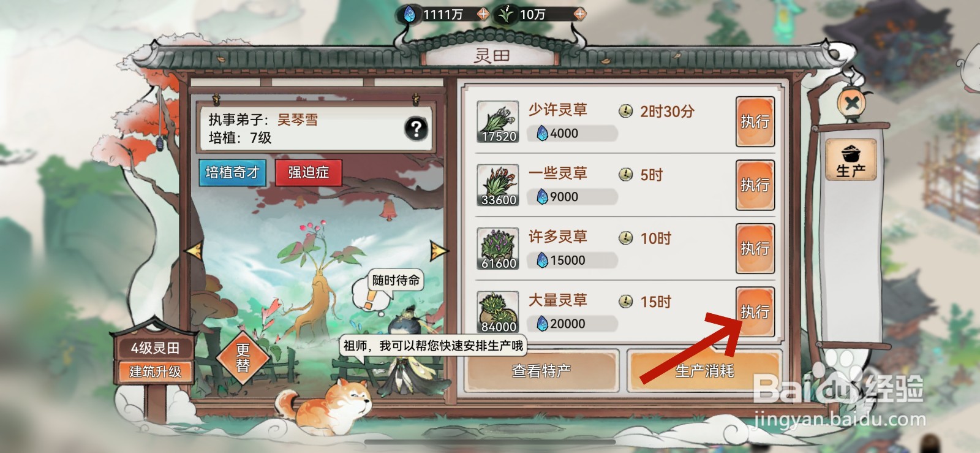The width and height of the screenshot is (980, 453).
Task: Tap the 培植奇才 trait tag
Action: pos(232,173)
